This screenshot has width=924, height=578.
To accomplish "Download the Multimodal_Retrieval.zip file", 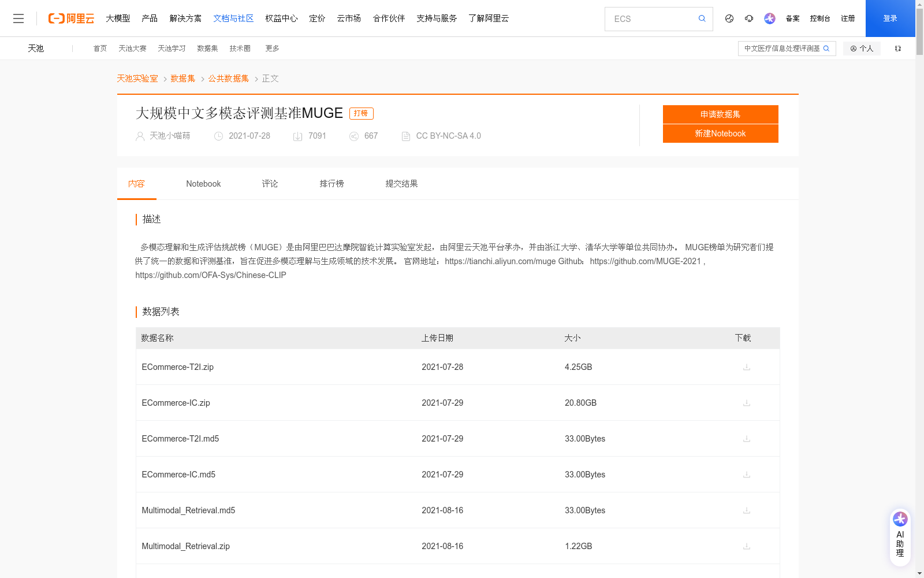I will pos(746,546).
